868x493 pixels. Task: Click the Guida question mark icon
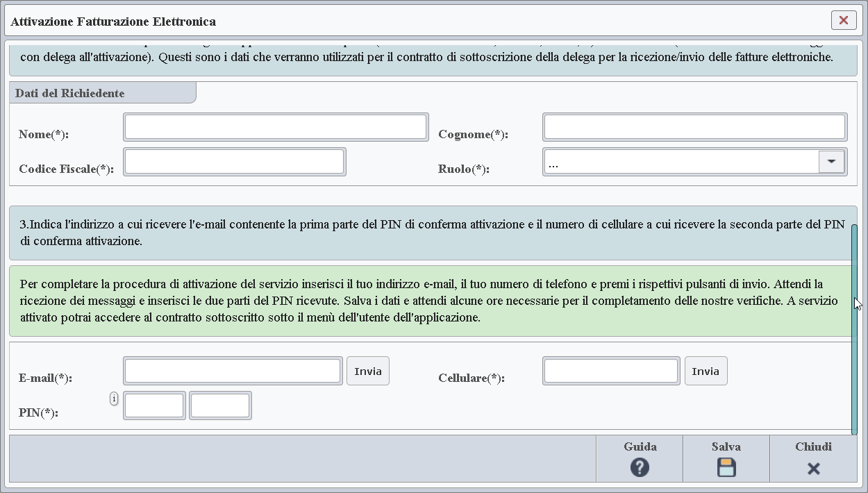pos(639,467)
